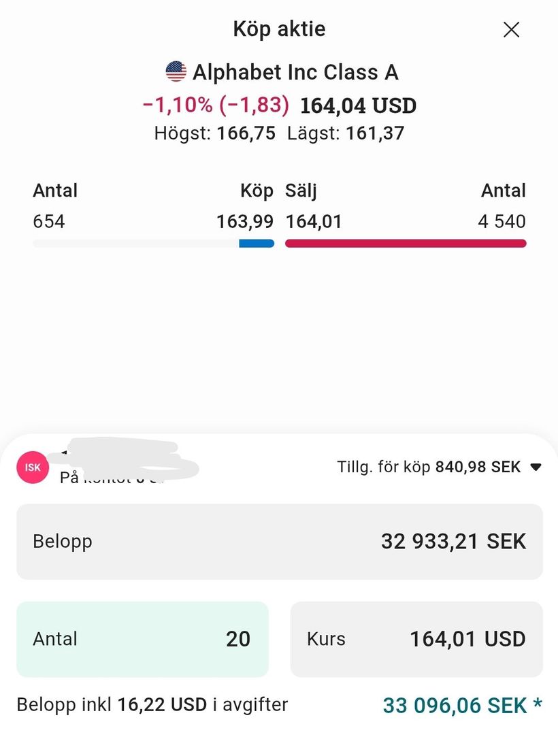Tap the blue buy depth bar
Screen dimensions: 558x756
coord(257,244)
